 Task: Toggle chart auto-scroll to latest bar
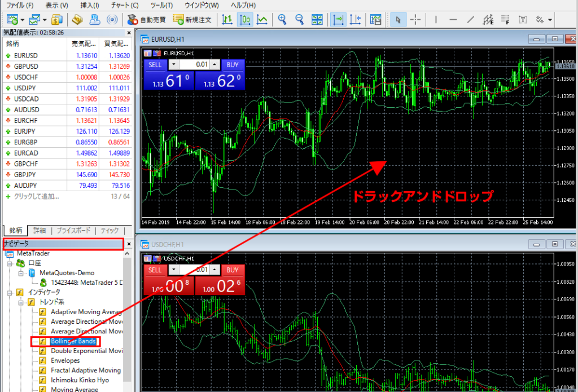[x=338, y=20]
